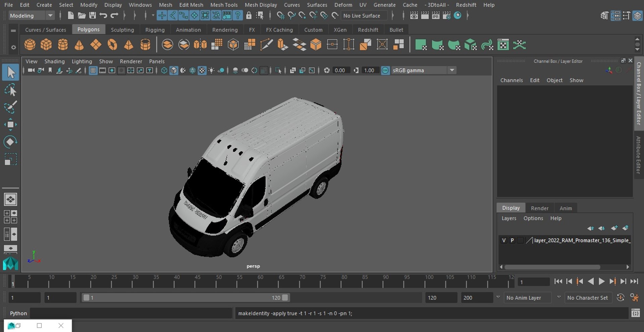The image size is (644, 332).
Task: Switch to the Render layer tab
Action: [540, 208]
